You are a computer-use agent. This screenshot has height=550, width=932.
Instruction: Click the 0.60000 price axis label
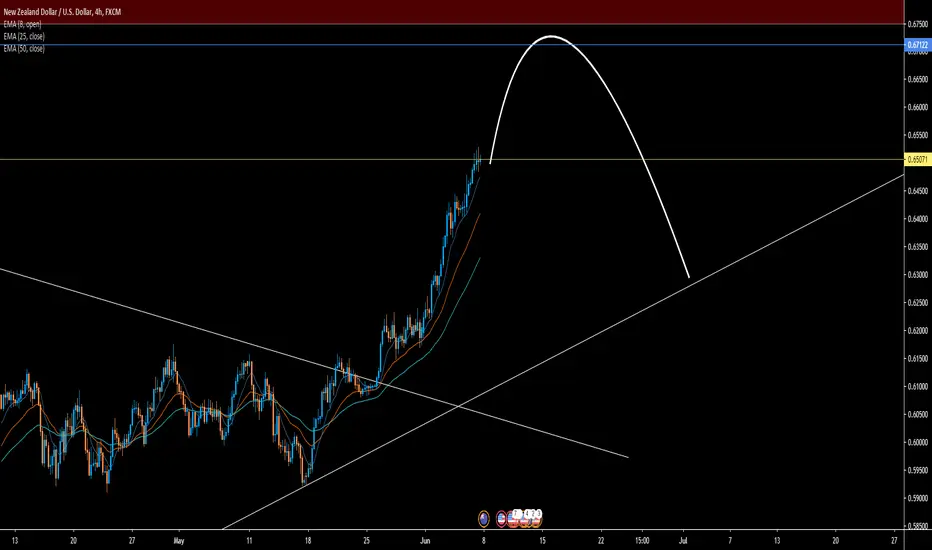click(918, 443)
